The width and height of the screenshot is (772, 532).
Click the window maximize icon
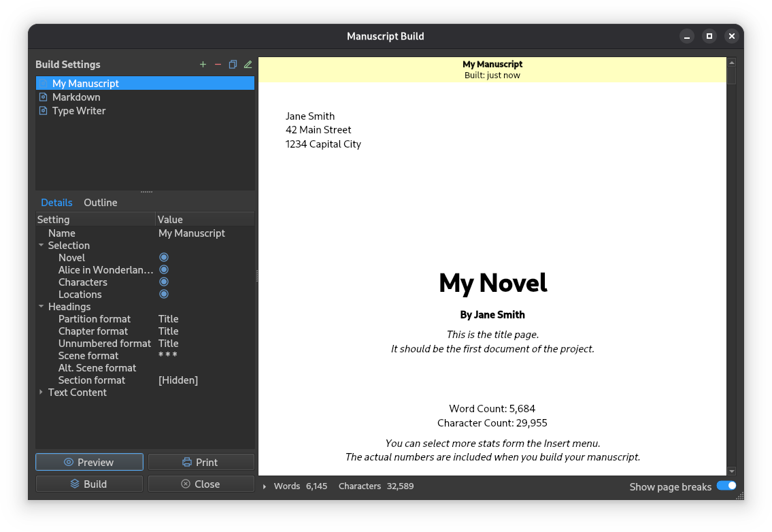pos(709,36)
